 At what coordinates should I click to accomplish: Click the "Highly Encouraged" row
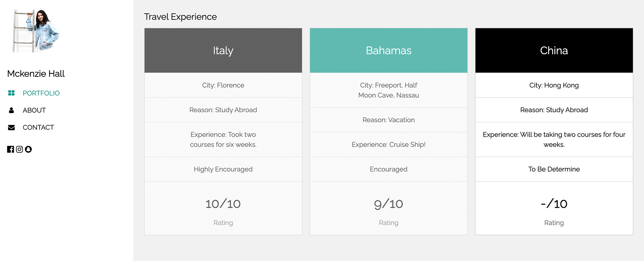click(x=223, y=169)
